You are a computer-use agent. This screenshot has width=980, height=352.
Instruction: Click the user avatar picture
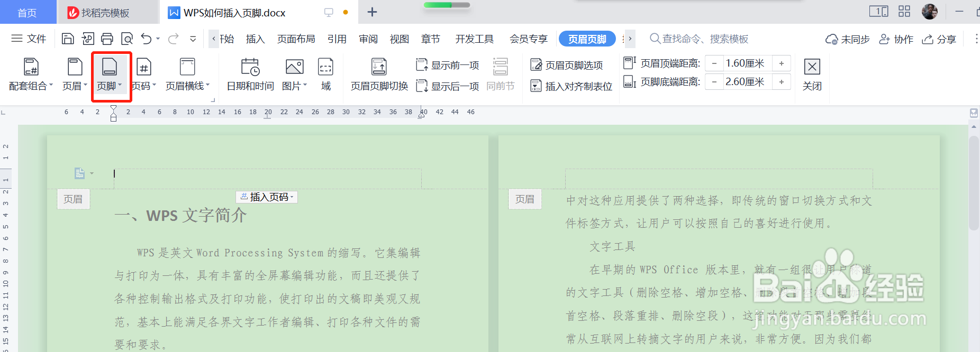click(x=930, y=11)
